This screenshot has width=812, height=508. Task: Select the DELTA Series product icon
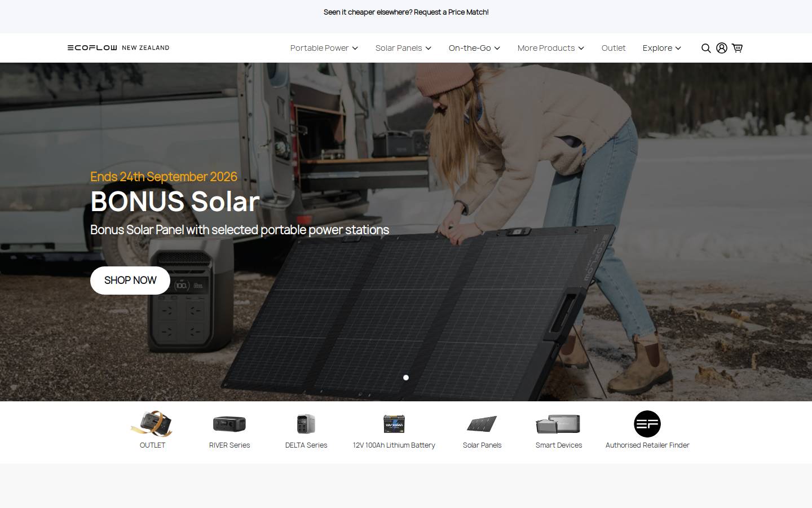[306, 424]
